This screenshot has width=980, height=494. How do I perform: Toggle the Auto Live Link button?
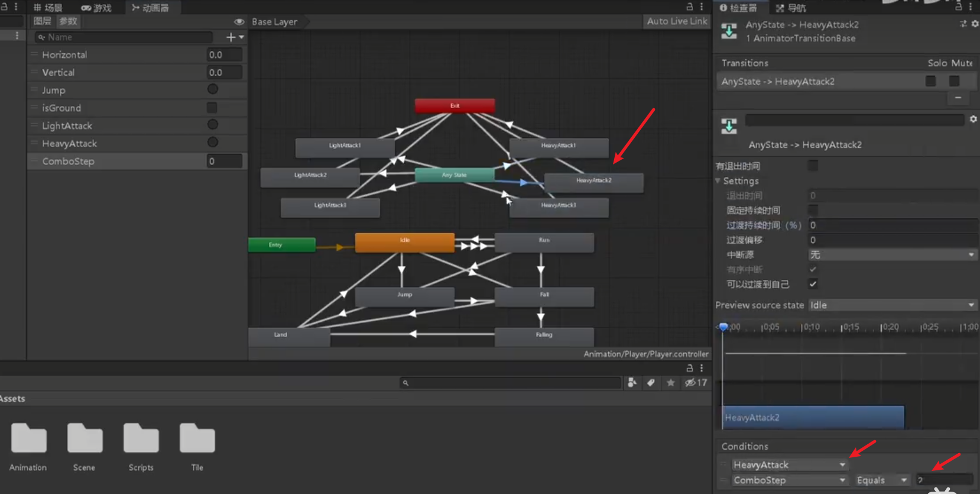coord(677,21)
